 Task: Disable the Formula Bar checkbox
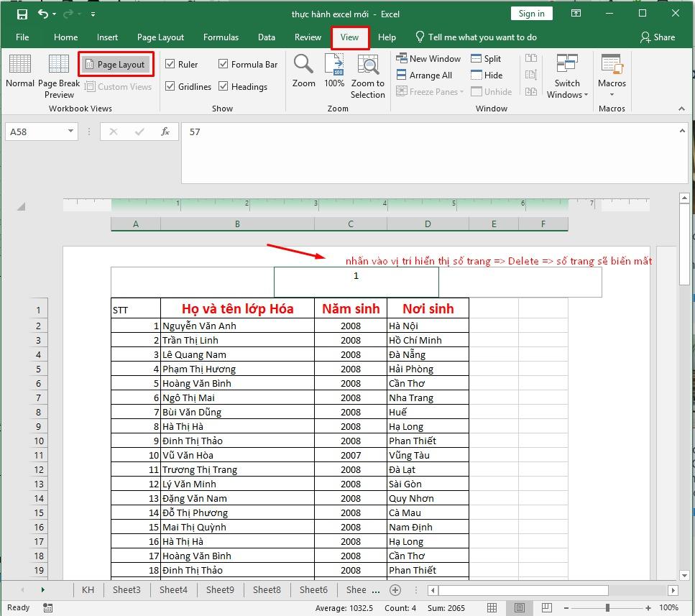coord(223,64)
